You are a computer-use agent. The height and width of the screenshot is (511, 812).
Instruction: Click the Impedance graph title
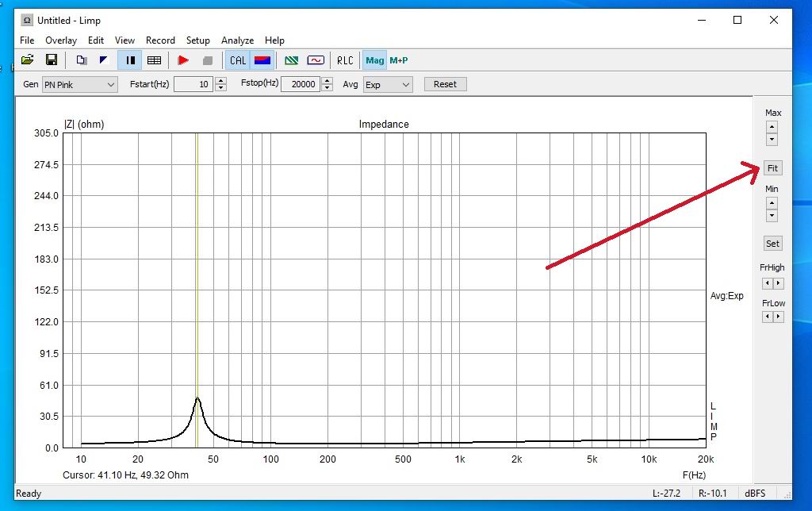click(x=384, y=125)
